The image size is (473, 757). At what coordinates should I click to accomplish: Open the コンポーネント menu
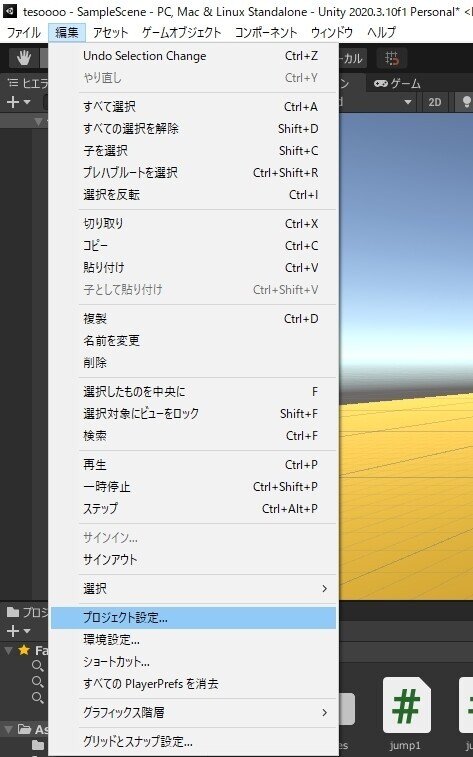point(265,32)
